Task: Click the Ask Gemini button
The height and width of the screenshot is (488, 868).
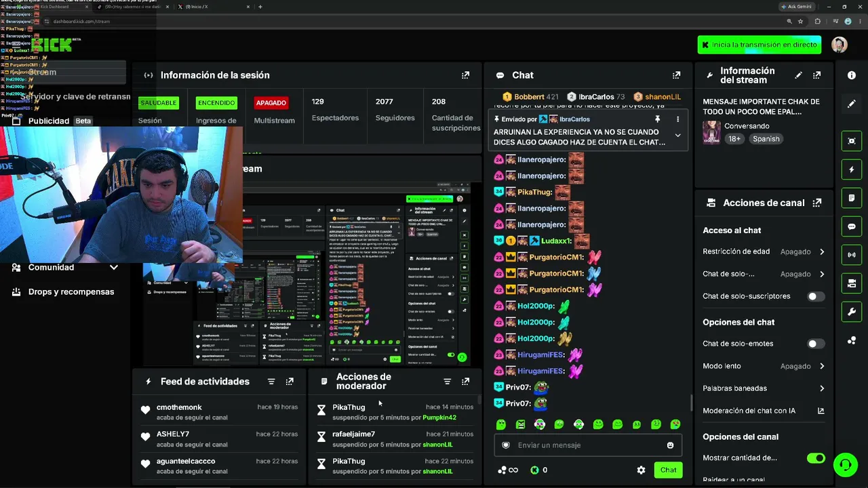Action: [x=796, y=7]
